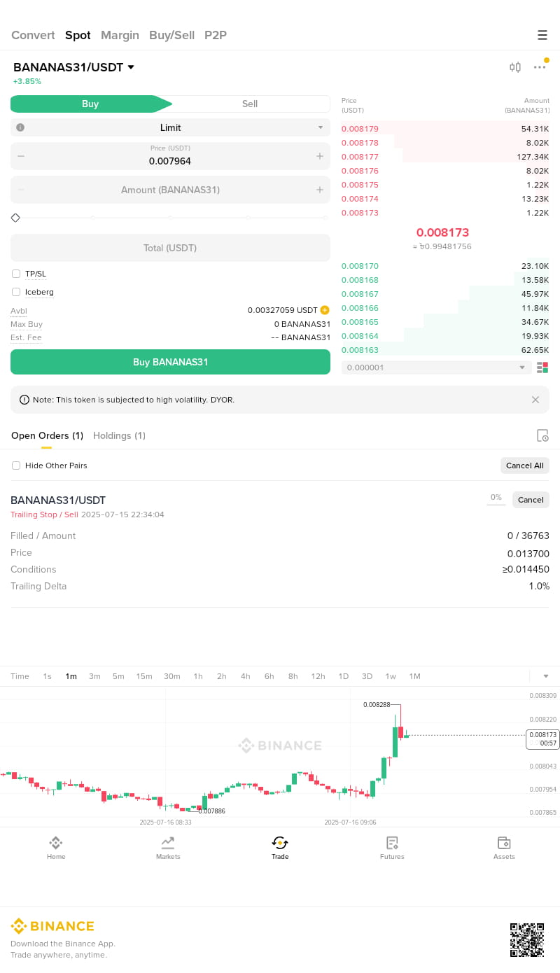Open chart settings candlestick icon near pair name
560x973 pixels.
coord(515,67)
